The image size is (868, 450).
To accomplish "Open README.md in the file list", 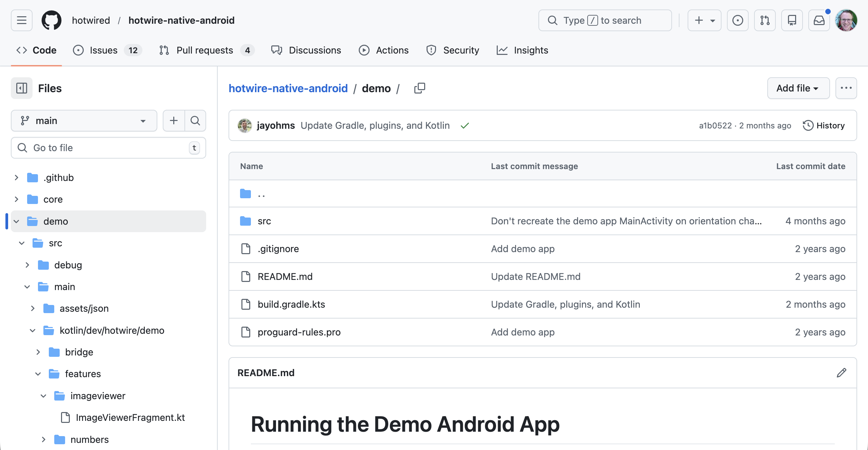I will [x=285, y=277].
